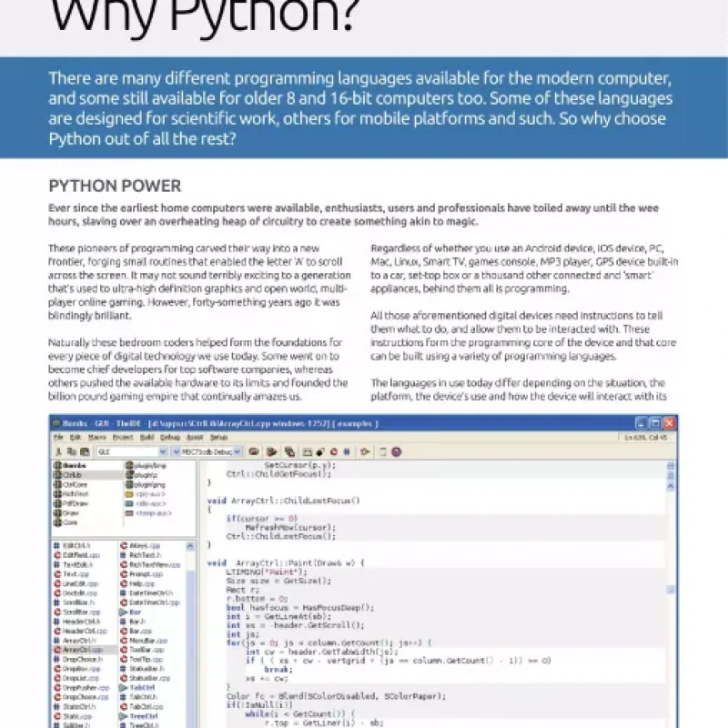Select the <temp-aux> entry
This screenshot has width=728, height=728.
[x=148, y=513]
